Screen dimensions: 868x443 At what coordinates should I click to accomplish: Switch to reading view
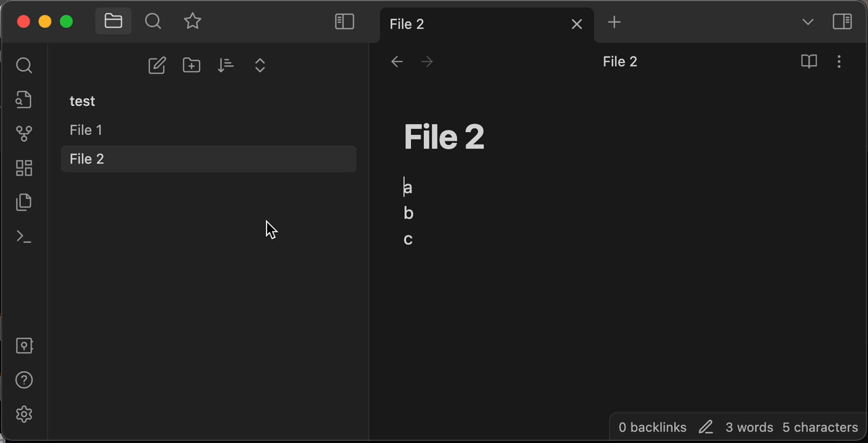(x=809, y=62)
